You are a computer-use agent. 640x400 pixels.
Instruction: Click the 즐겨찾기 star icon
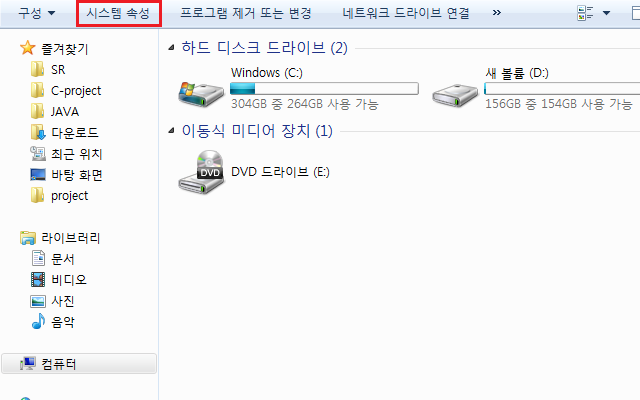pyautogui.click(x=28, y=48)
